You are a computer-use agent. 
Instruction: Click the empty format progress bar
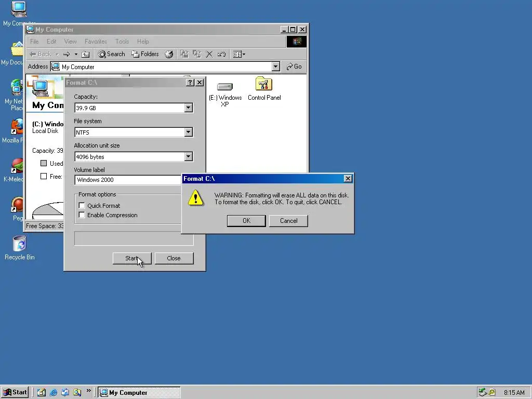tap(134, 238)
